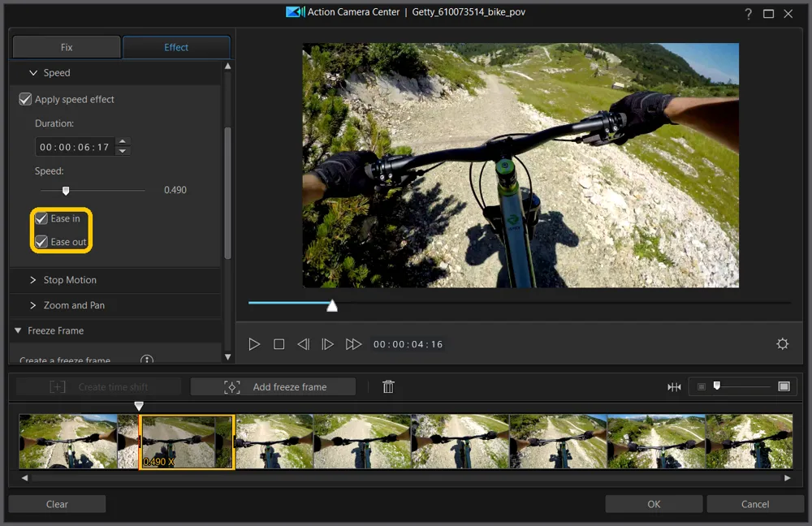Screen dimensions: 812x526
Task: Click the timeline zoom slider handle
Action: pos(717,386)
